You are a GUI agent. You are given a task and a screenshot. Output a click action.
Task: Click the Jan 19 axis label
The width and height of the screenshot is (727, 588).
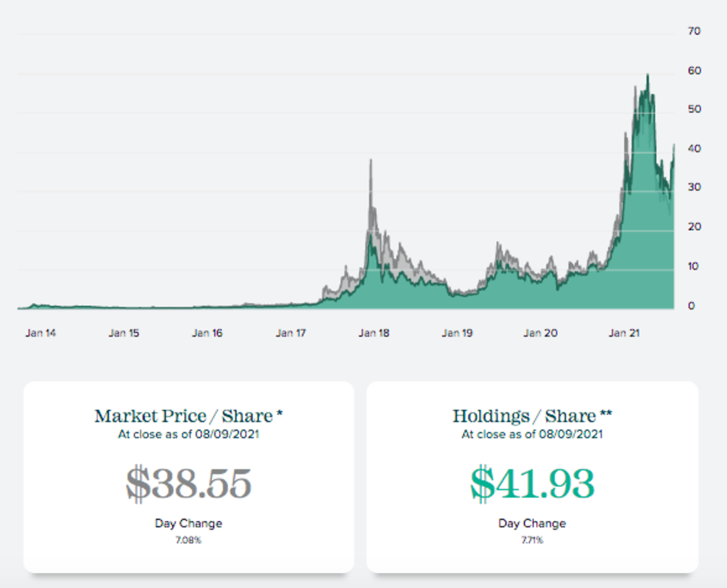tap(457, 333)
